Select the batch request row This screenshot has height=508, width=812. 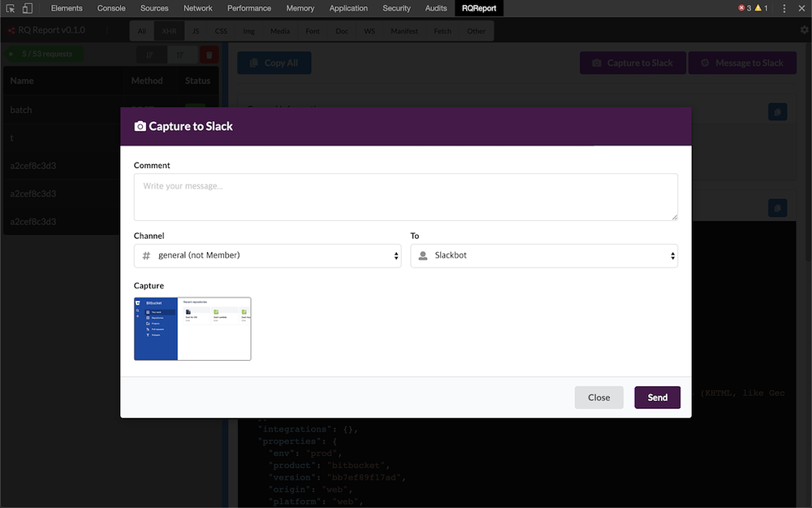click(110, 110)
